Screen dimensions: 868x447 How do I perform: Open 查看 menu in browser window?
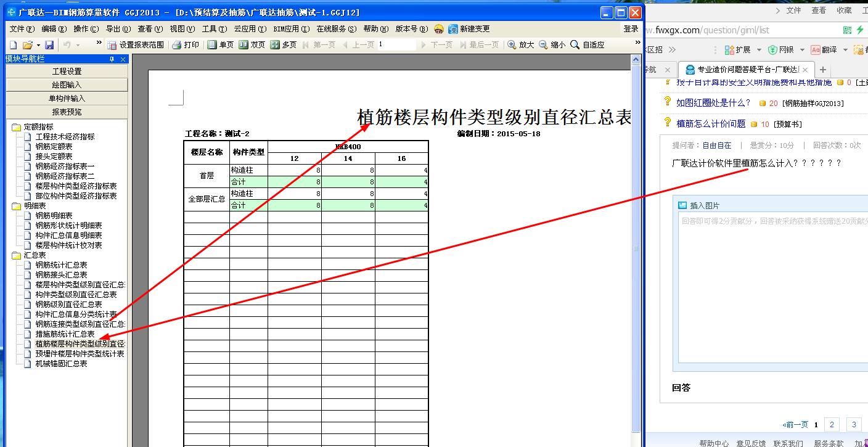(819, 10)
